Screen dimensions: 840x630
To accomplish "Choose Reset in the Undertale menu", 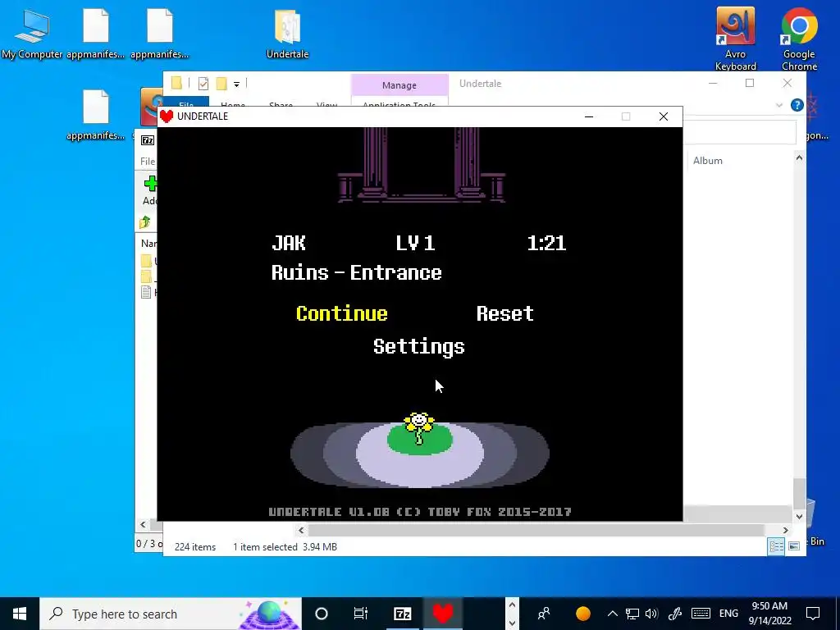I will [504, 313].
